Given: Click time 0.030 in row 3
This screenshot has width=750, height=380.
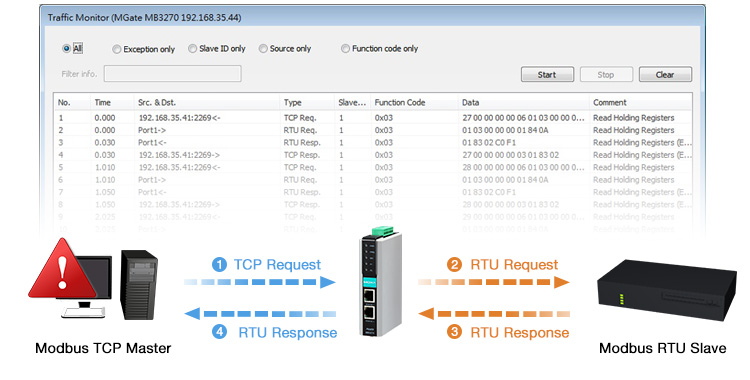Looking at the screenshot, I should (x=105, y=143).
